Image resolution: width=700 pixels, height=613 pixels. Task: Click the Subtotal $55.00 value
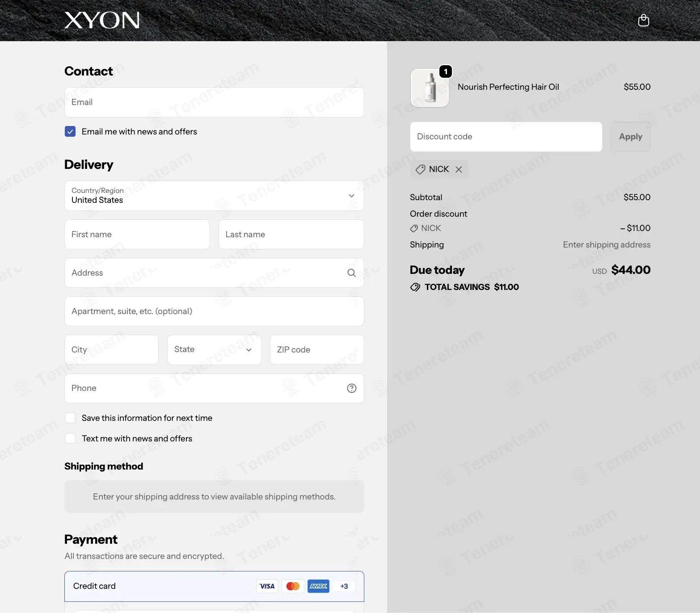[637, 197]
